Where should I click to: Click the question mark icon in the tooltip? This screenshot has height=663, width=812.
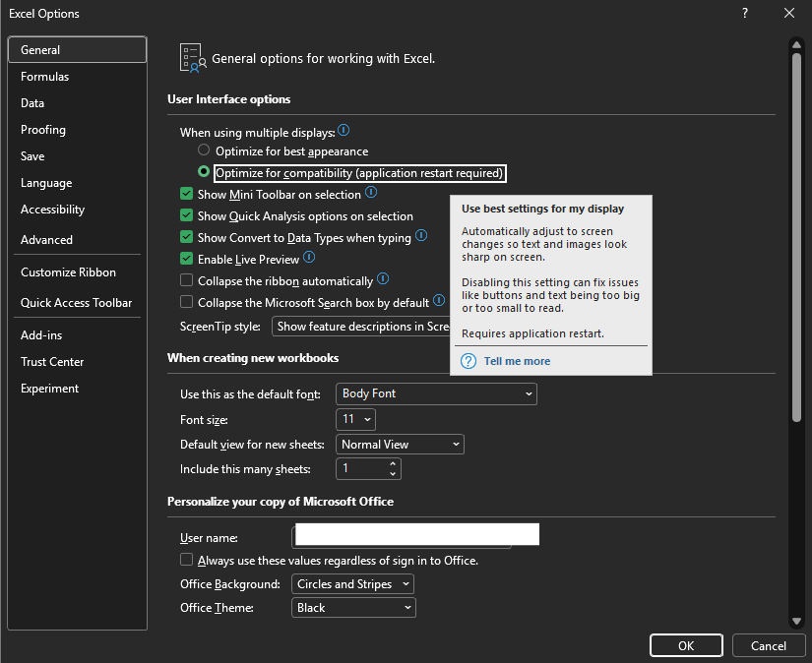pyautogui.click(x=468, y=361)
